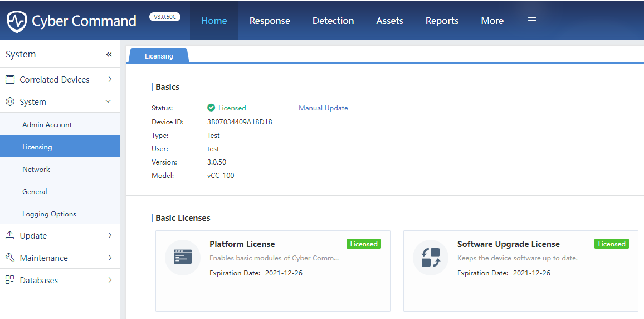
Task: Click the 'Enables basic modules' description text
Action: coord(274,258)
